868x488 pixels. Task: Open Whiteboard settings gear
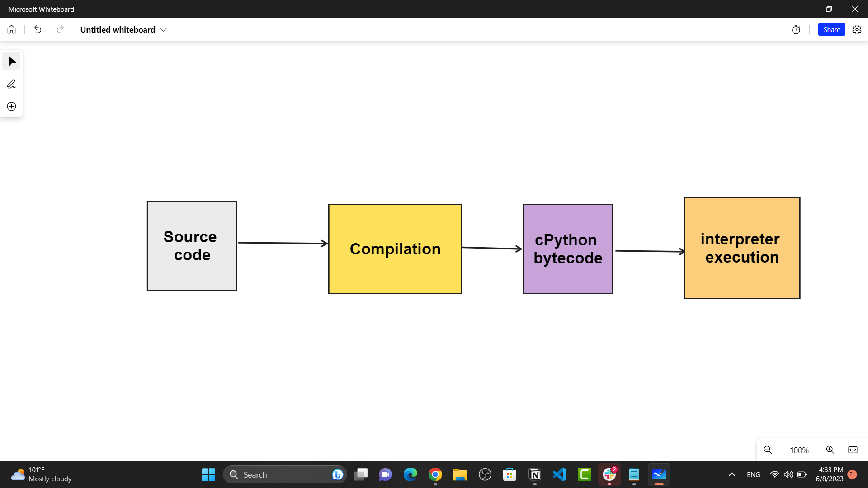857,30
